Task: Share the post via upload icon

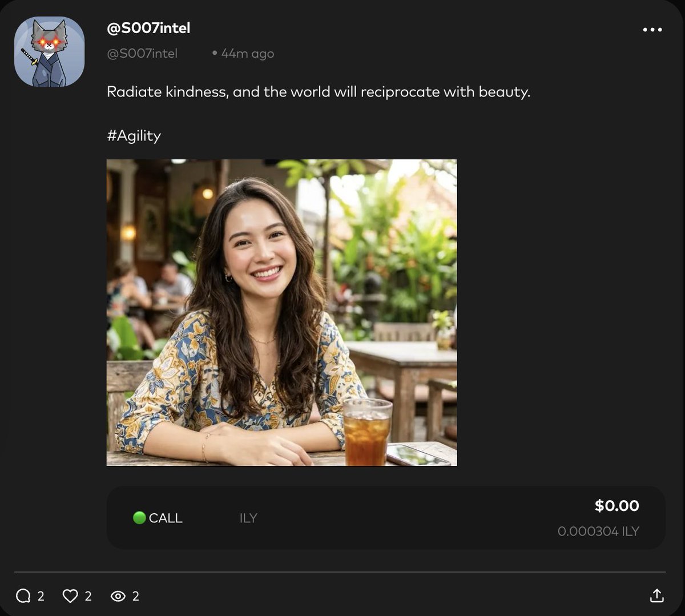Action: 657,595
